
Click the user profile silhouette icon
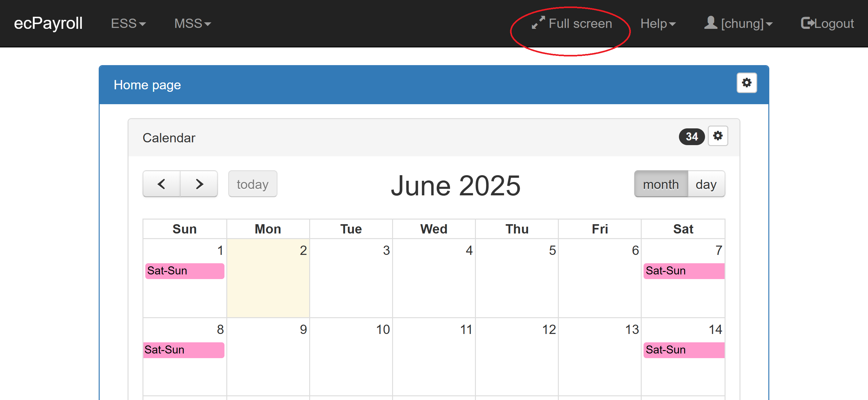coord(710,23)
